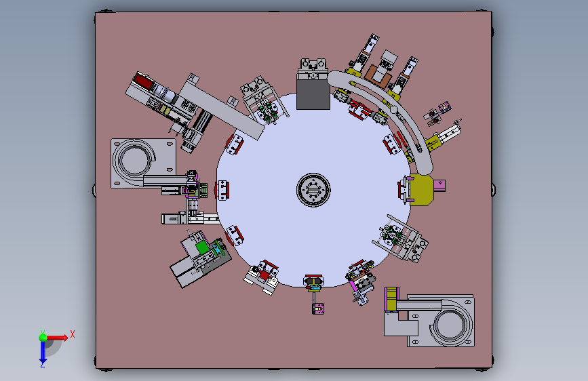The image size is (588, 381).
Task: Click the red X axis arrow of the triad
Action: click(x=57, y=338)
